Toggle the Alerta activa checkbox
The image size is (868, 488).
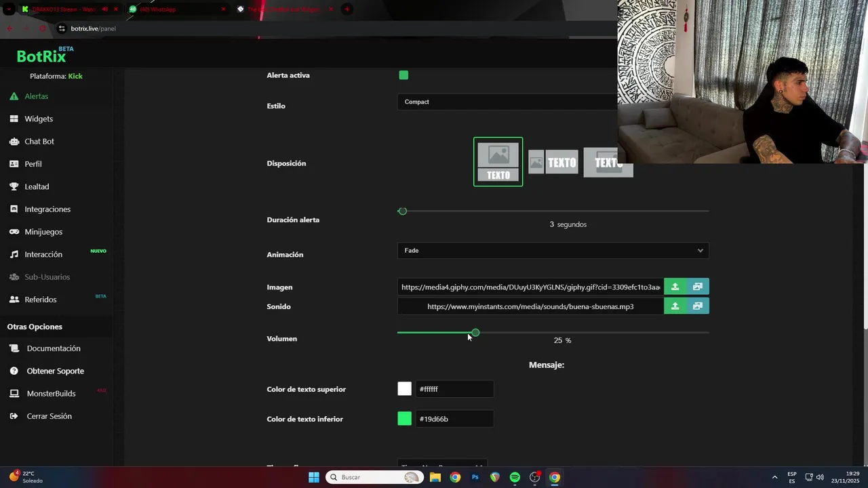pos(403,75)
